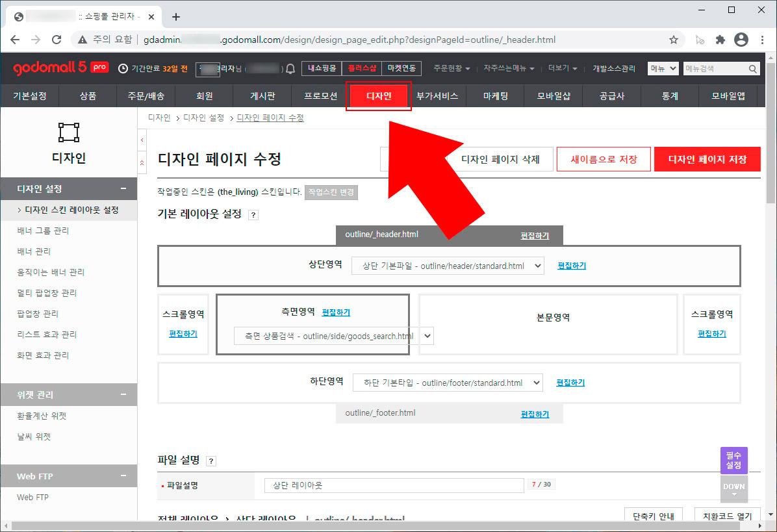Open the browser extensions puzzle icon
The width and height of the screenshot is (777, 532).
720,40
